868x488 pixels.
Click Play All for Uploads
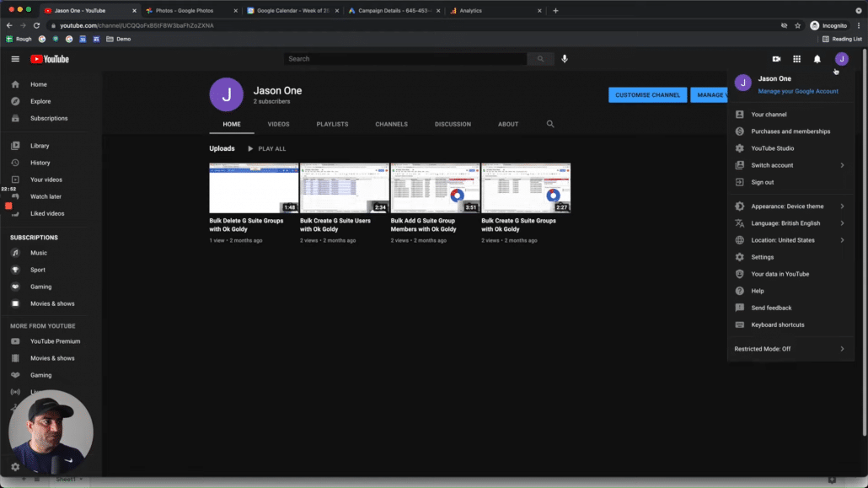coord(267,148)
